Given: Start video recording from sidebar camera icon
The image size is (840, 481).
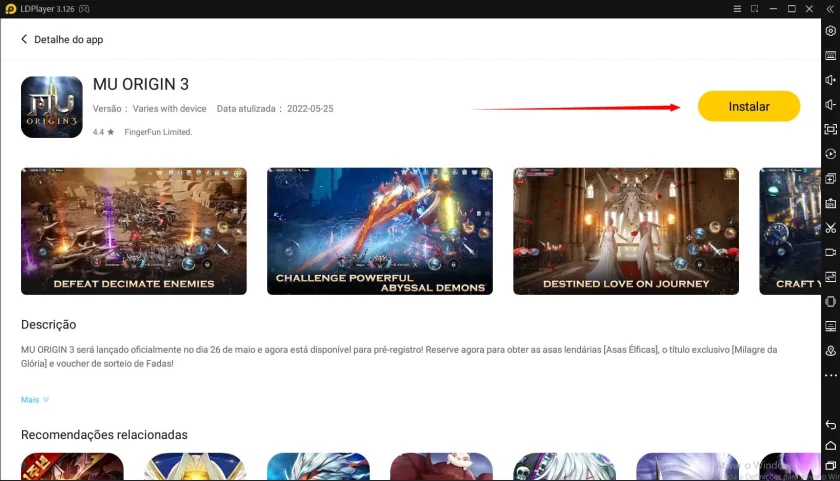Looking at the screenshot, I should [x=830, y=252].
